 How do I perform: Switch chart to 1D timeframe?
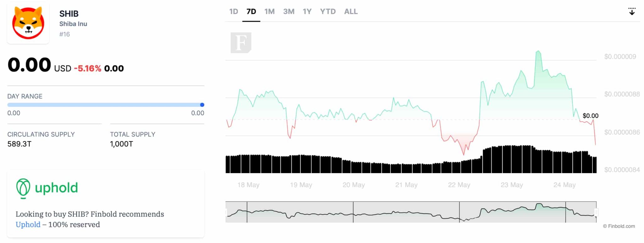coord(234,12)
